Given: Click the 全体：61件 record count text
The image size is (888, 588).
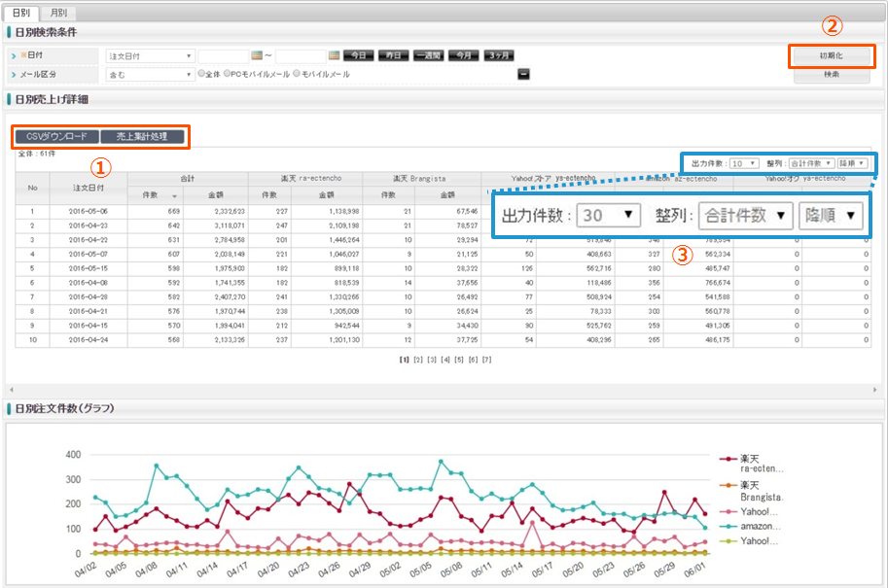Looking at the screenshot, I should tap(37, 154).
